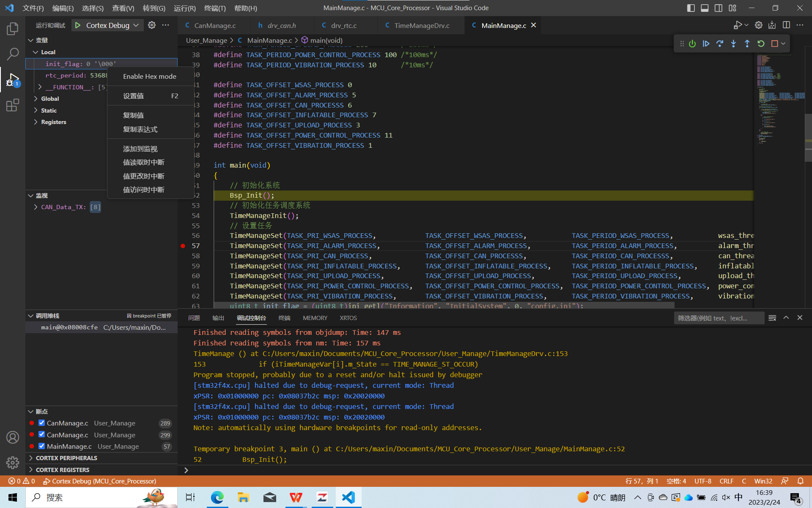Expand the CAN_Data_TX watch variable
812x508 pixels.
pos(36,207)
